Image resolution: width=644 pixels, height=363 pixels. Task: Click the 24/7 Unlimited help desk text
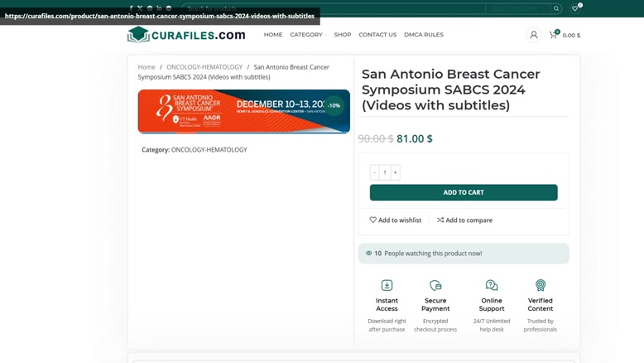point(492,325)
